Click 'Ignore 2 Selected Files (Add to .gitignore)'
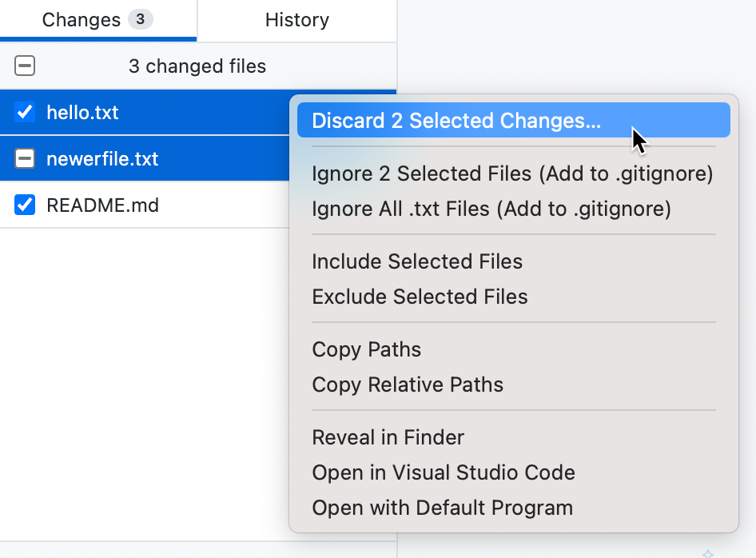 coord(511,173)
